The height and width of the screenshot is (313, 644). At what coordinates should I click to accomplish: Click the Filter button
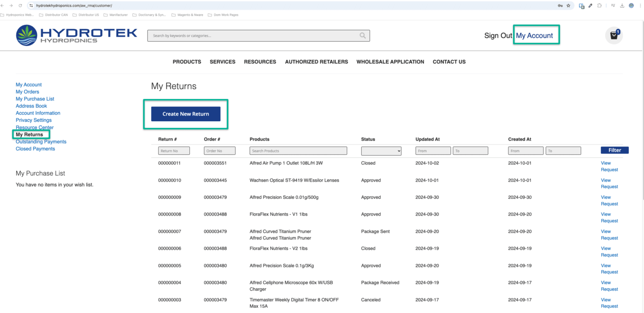click(615, 150)
